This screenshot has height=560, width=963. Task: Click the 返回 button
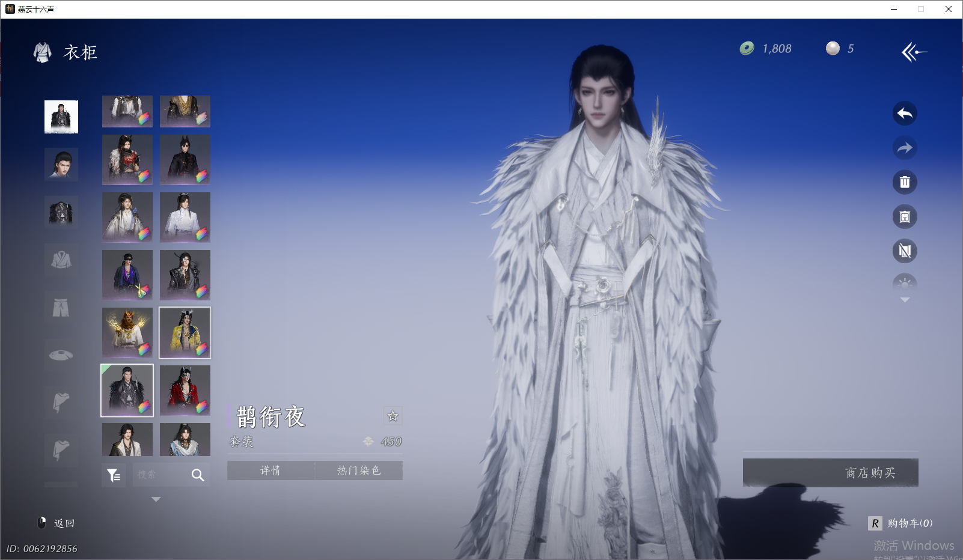58,523
